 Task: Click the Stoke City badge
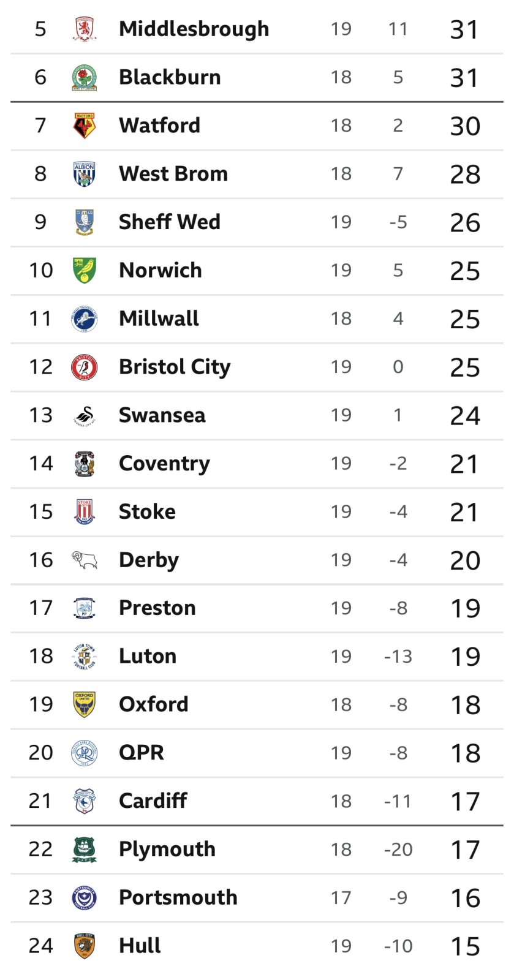[x=85, y=511]
